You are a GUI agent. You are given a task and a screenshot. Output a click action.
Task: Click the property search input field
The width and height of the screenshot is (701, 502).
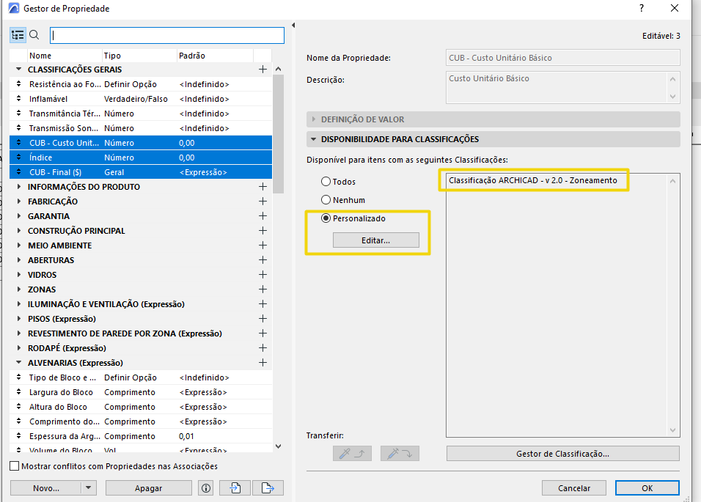coord(167,35)
